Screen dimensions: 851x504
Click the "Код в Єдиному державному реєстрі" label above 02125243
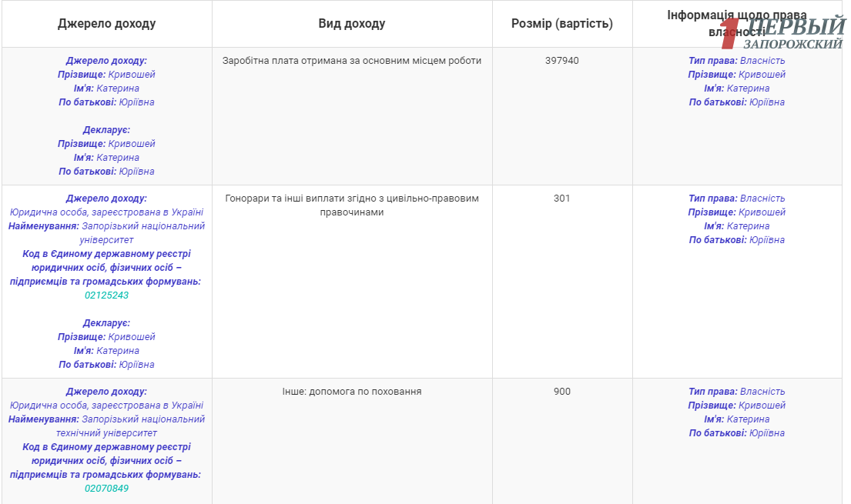click(106, 254)
